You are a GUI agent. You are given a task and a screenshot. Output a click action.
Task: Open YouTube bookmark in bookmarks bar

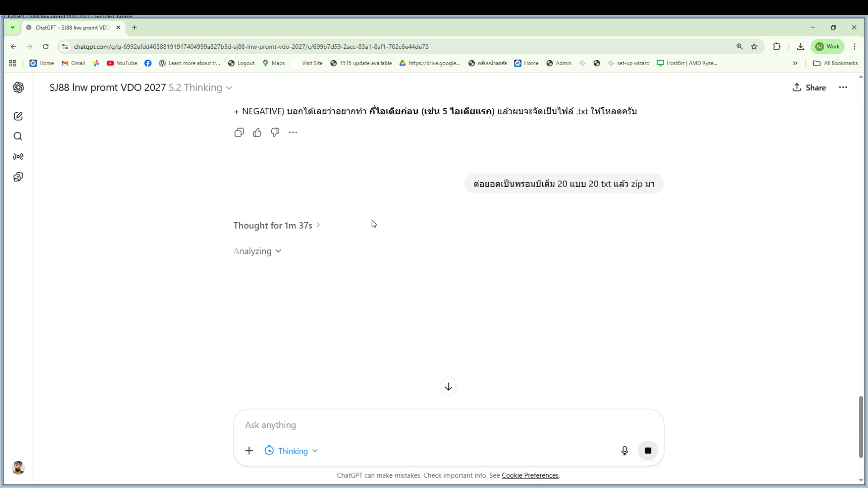(x=122, y=63)
